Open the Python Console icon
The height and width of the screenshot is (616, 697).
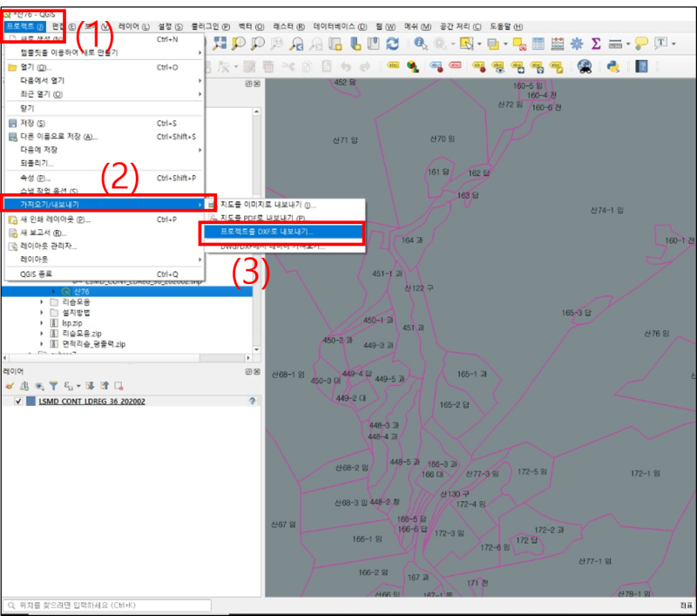[613, 67]
